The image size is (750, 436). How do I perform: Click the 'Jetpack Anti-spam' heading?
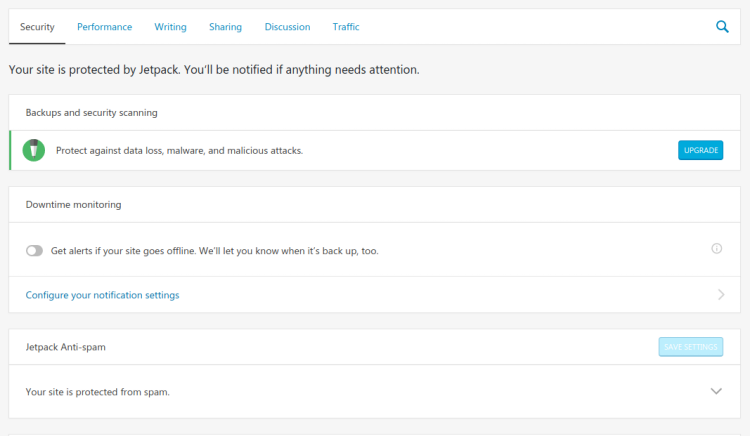coord(66,347)
